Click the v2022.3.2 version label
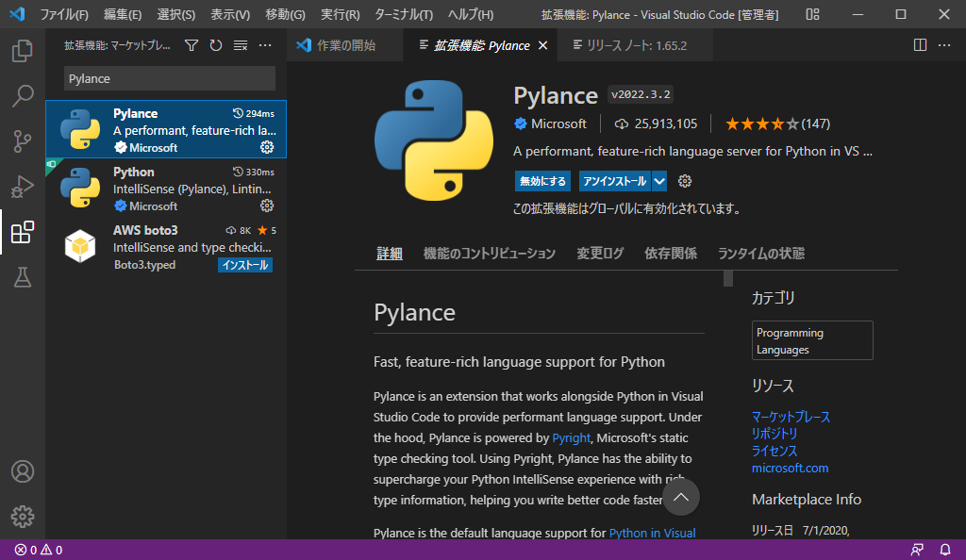The width and height of the screenshot is (966, 560). [641, 94]
